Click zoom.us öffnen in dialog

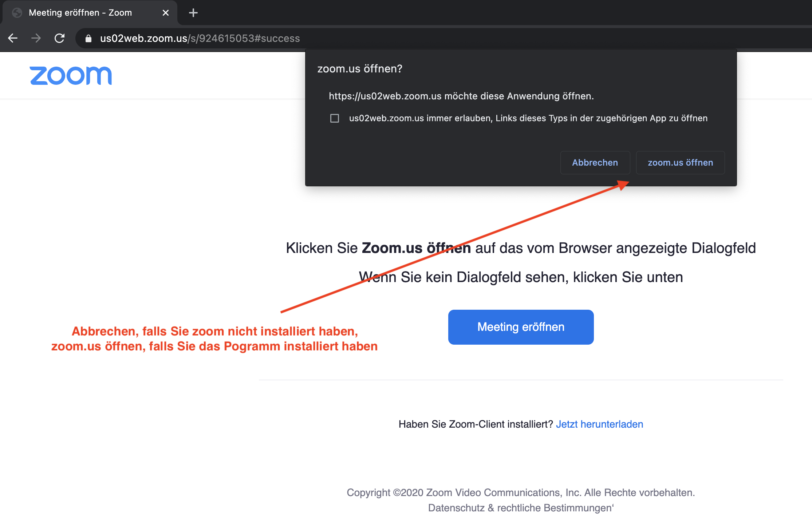tap(680, 163)
